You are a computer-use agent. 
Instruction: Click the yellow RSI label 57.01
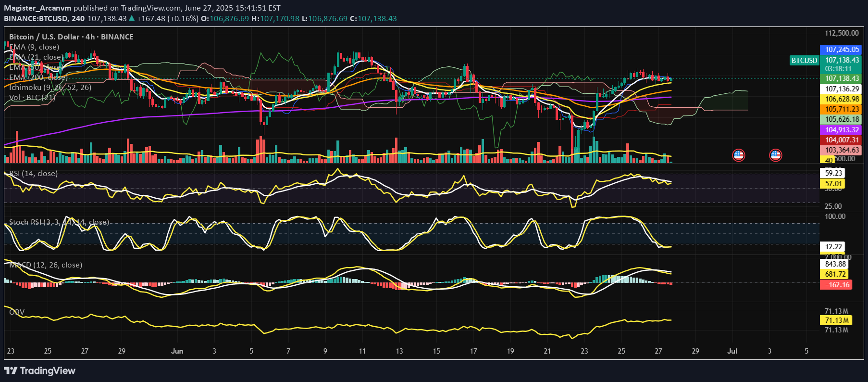tap(833, 183)
